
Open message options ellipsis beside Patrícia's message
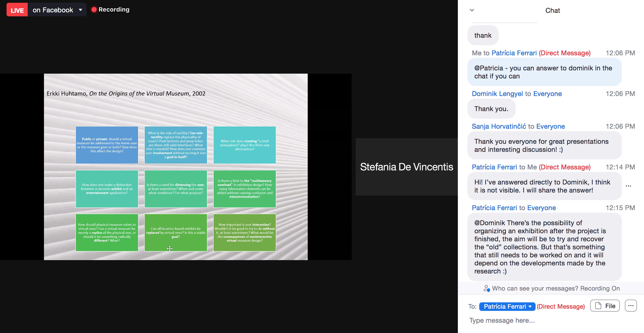628,186
